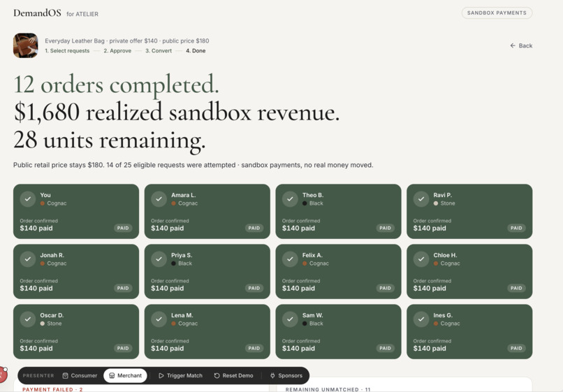Click the Stone color dot on Ravi P. card
563x392 pixels.
436,203
